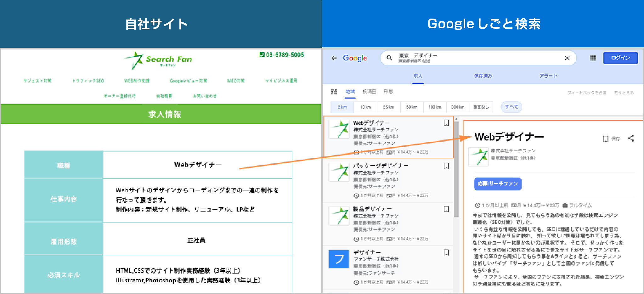Open トラフィックSEO in site navigation
644x294 pixels.
coord(88,81)
